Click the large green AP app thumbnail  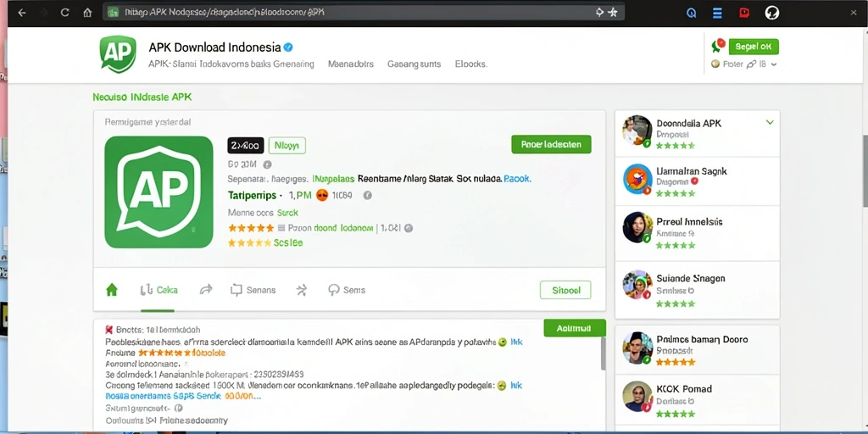tap(159, 192)
